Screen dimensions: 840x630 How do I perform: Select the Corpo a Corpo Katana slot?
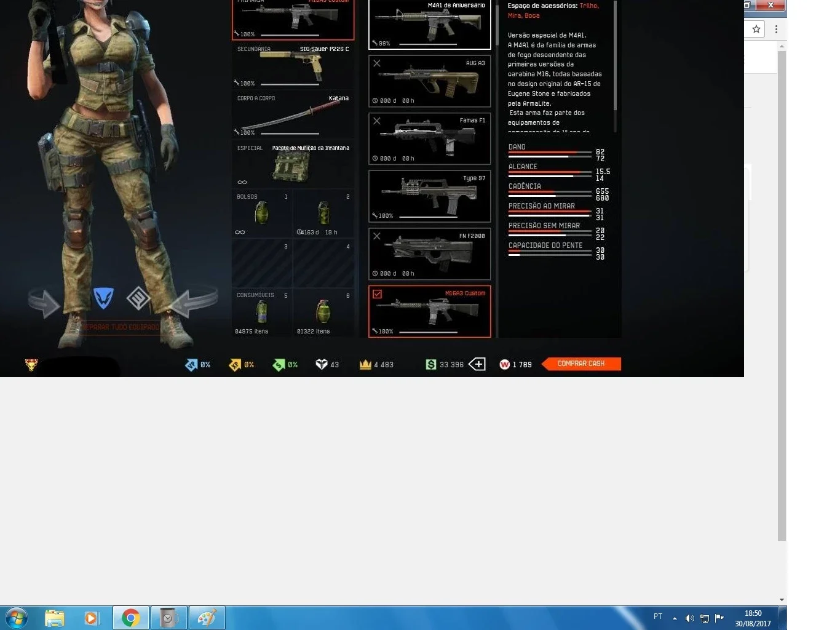click(x=293, y=114)
